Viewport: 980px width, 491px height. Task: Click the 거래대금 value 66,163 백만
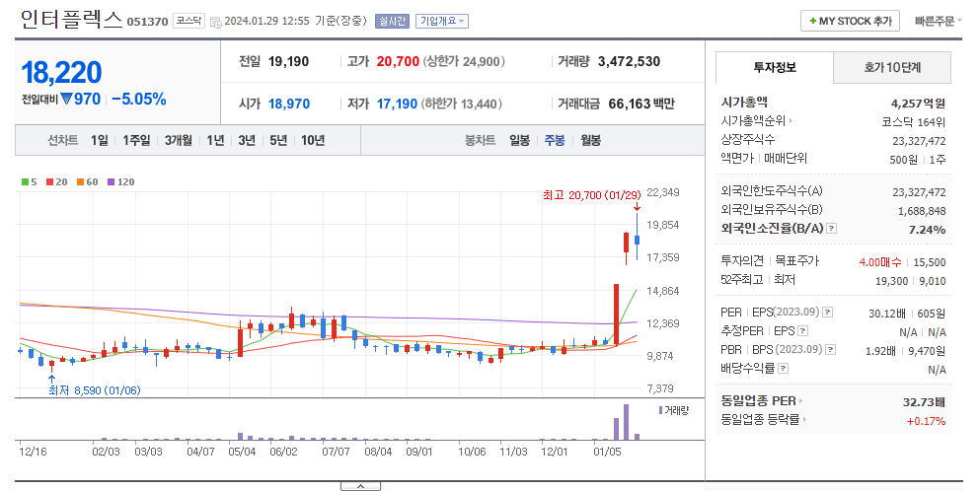tap(641, 104)
